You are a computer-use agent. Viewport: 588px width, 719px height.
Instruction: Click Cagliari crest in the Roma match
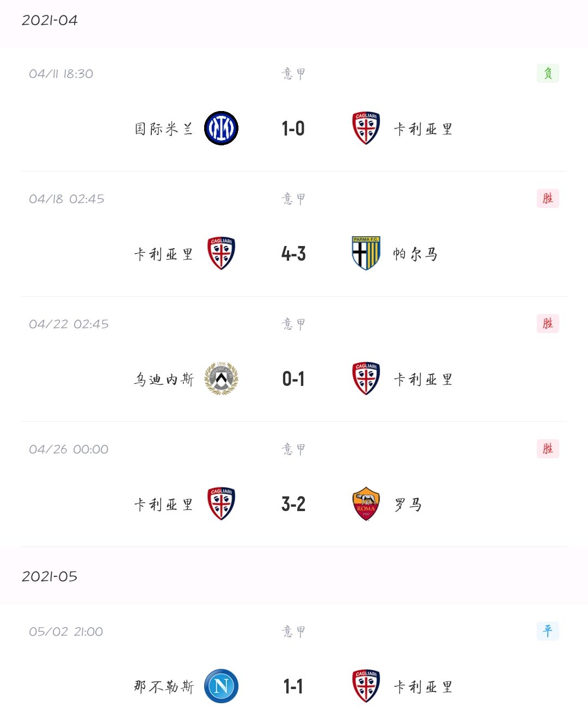pyautogui.click(x=221, y=503)
